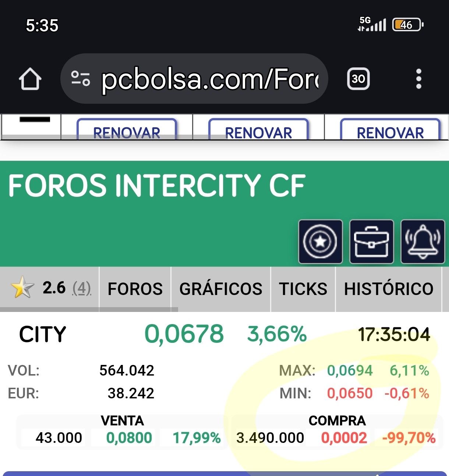Open site settings icon in address bar
This screenshot has width=449, height=476.
tap(81, 79)
